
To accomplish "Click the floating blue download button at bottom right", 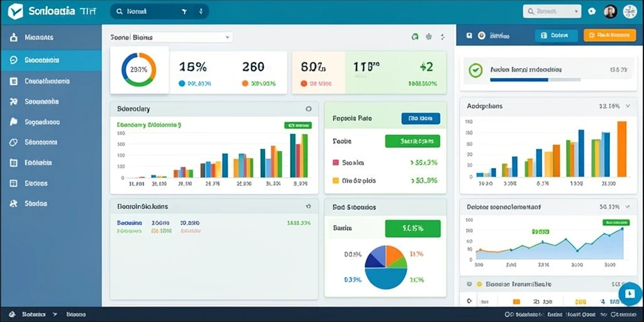I will point(630,293).
